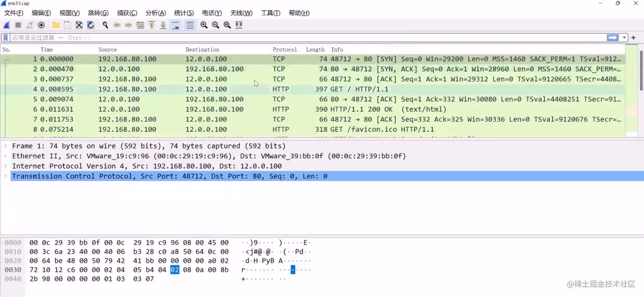Go to specific packet icon
Screen dimensions: 644x297
tap(140, 26)
